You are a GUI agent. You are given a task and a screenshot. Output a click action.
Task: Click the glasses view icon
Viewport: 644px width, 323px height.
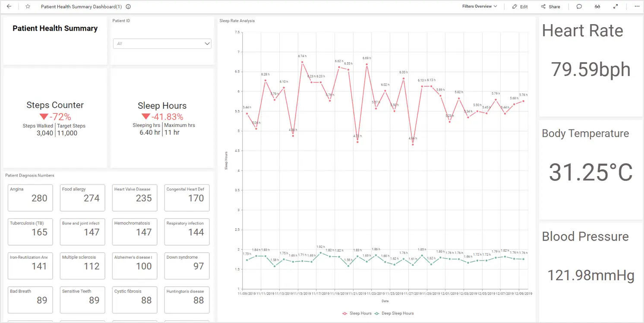point(597,6)
